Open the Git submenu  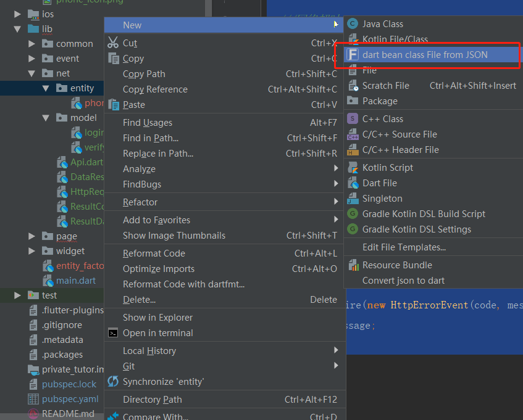coord(224,366)
